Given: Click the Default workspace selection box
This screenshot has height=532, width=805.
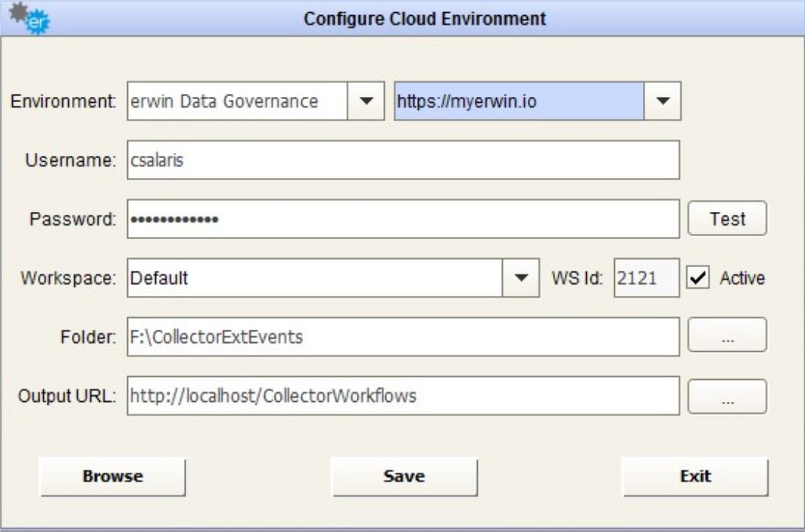Looking at the screenshot, I should click(x=314, y=278).
